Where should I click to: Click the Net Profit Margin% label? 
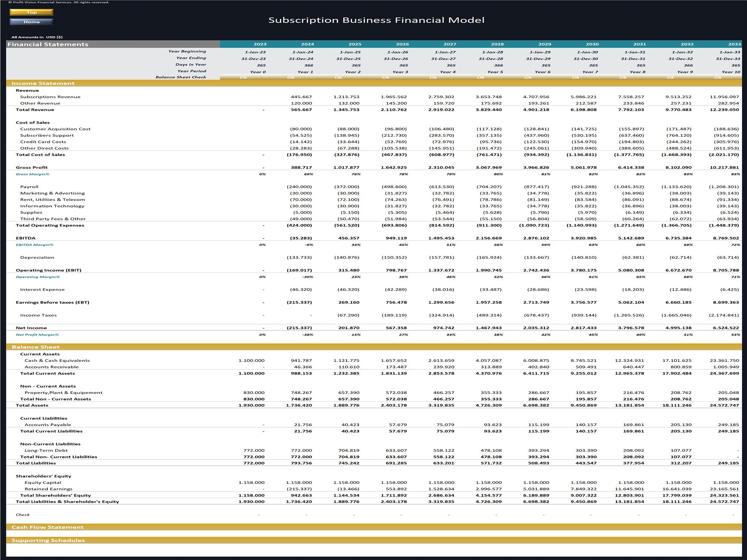(37, 335)
